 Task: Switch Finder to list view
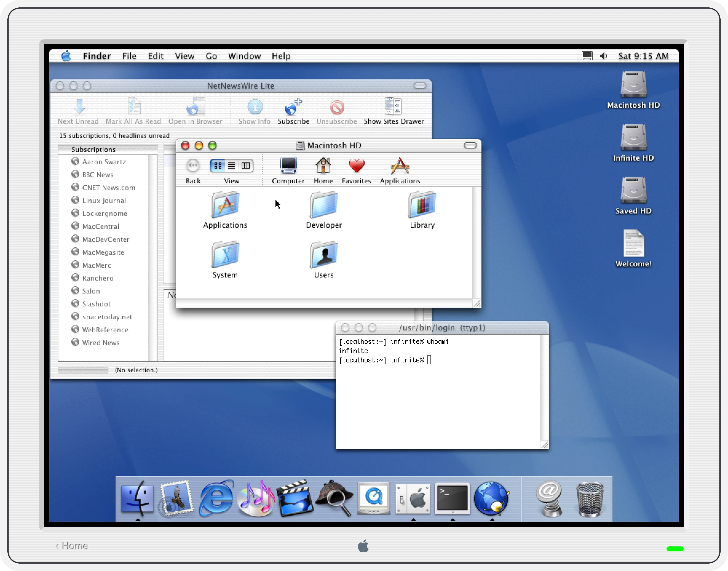[x=231, y=166]
